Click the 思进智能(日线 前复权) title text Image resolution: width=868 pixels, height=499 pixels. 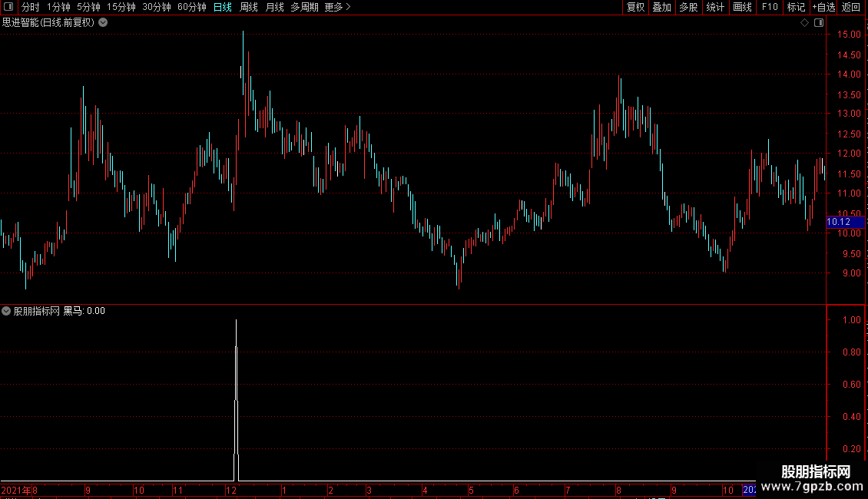click(x=48, y=23)
